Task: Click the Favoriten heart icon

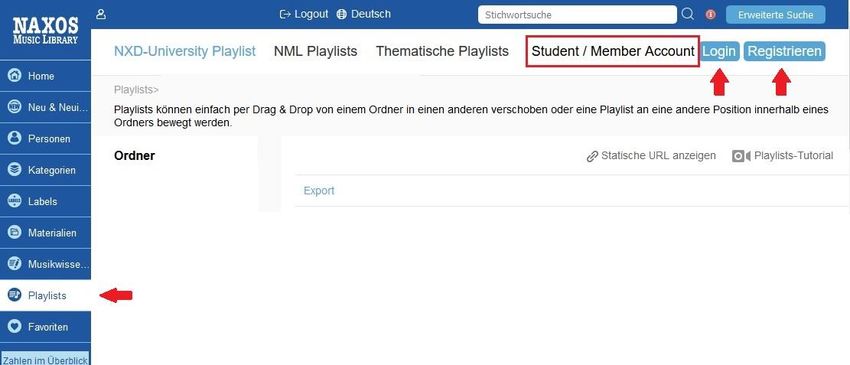Action: click(x=15, y=327)
